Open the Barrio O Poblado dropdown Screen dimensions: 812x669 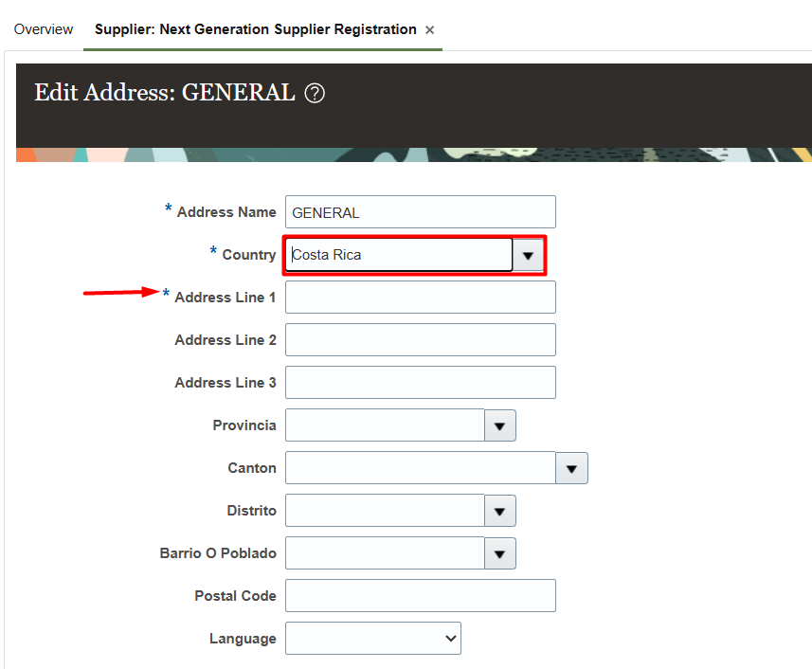click(499, 553)
